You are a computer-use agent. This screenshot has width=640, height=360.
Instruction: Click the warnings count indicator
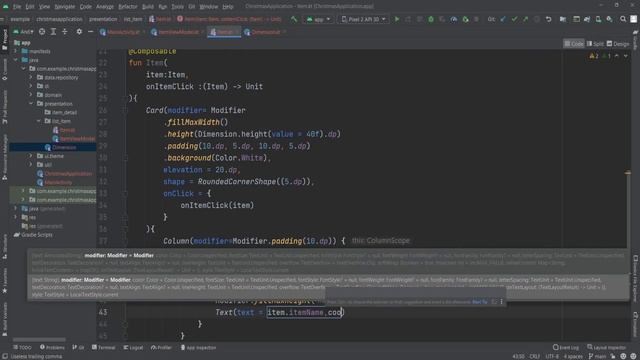tap(594, 56)
